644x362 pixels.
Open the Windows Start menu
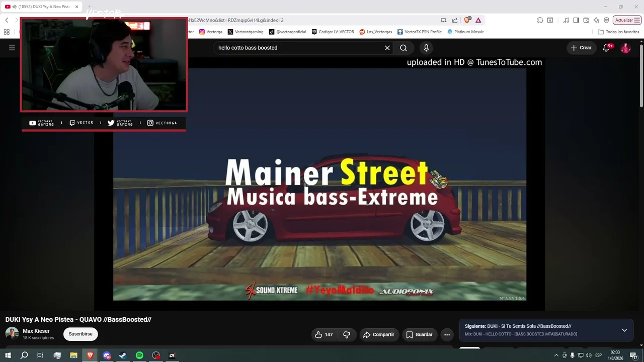pos(8,355)
